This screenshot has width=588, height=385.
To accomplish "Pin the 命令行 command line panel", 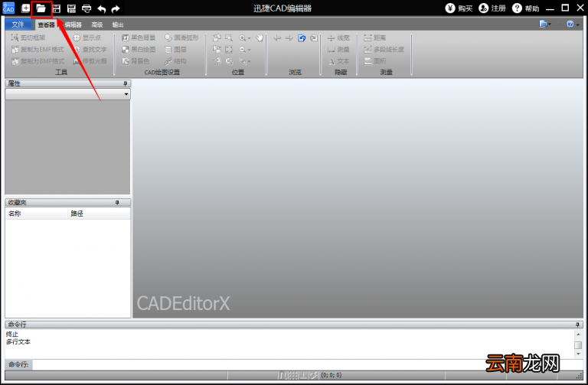I will (577, 325).
